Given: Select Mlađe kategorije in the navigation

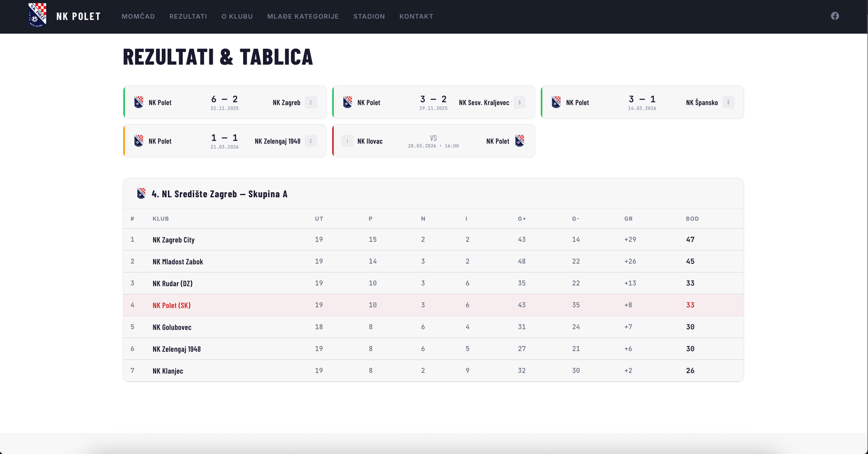Looking at the screenshot, I should tap(303, 17).
